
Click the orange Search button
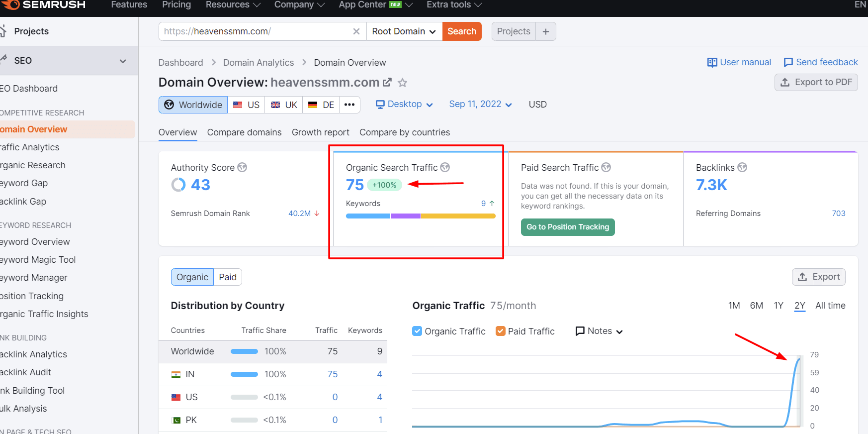click(x=462, y=31)
